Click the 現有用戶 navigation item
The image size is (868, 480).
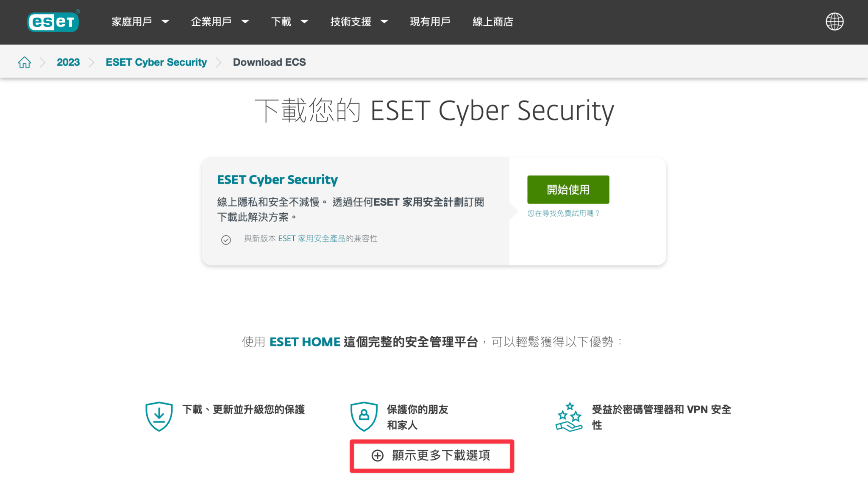tap(430, 22)
